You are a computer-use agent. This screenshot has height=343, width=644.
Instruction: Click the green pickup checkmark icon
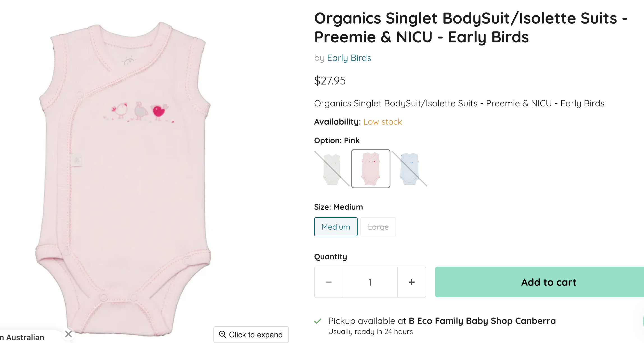tap(318, 321)
